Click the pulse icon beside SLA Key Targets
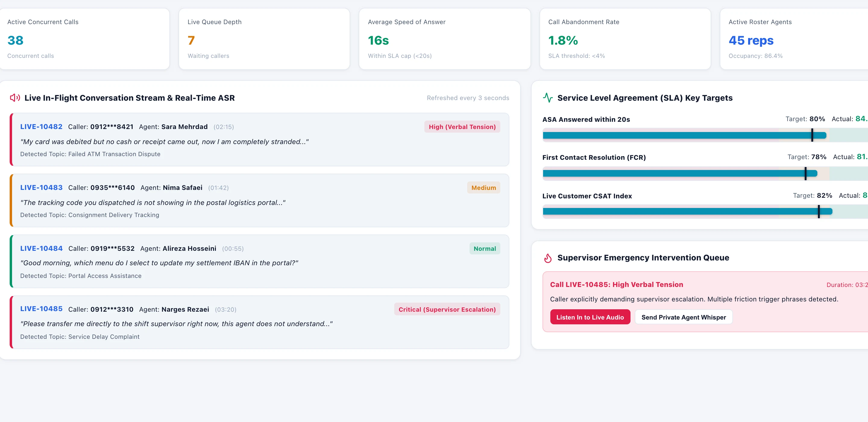The height and width of the screenshot is (422, 868). [548, 98]
